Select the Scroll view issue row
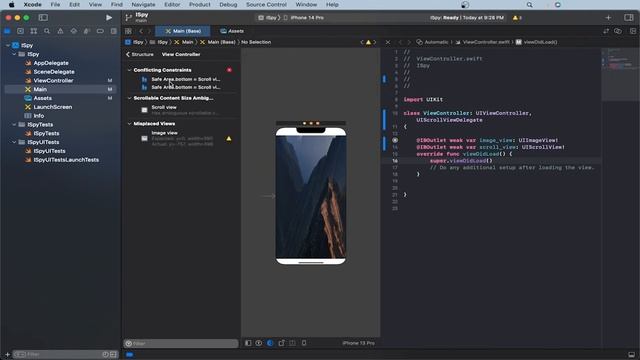This screenshot has height=360, width=640. tap(181, 110)
